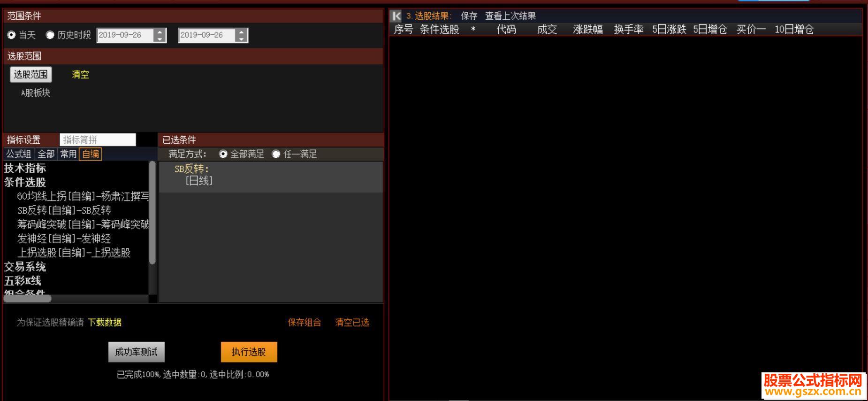Collapse the 条件选股 category
This screenshot has width=868, height=401.
click(x=25, y=182)
